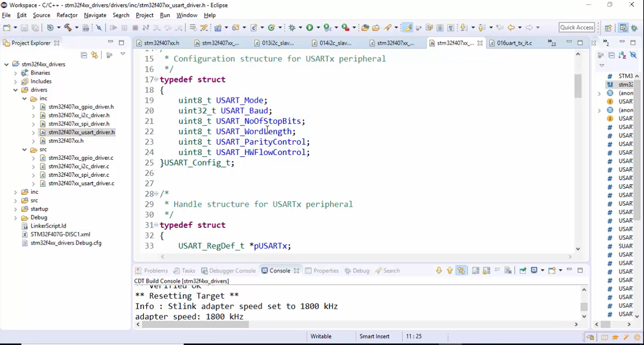Close the active stm32f407xx editor tab

pos(480,43)
